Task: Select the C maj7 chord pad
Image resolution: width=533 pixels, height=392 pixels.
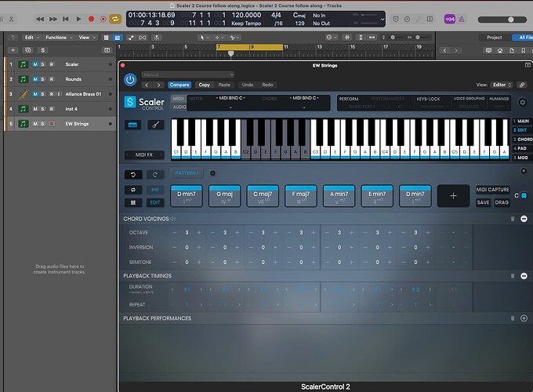Action: pyautogui.click(x=263, y=196)
